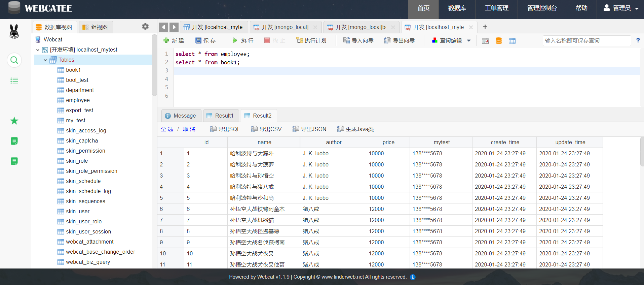Click the rabbit avatar logo
Viewport: 644px width, 285px height.
point(14,32)
